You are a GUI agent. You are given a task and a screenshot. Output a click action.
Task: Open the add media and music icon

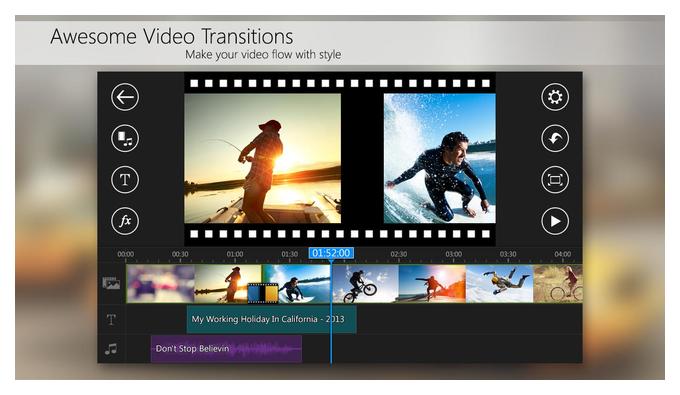(x=125, y=138)
